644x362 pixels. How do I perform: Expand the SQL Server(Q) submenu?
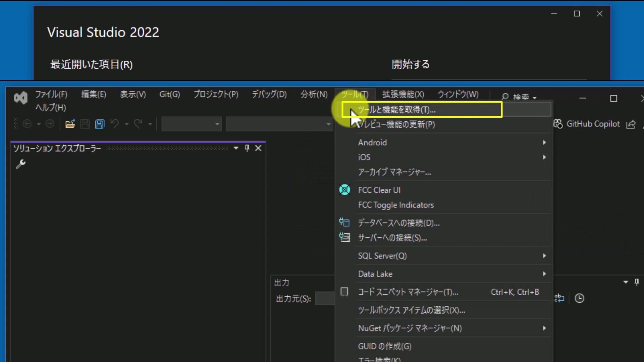click(544, 256)
